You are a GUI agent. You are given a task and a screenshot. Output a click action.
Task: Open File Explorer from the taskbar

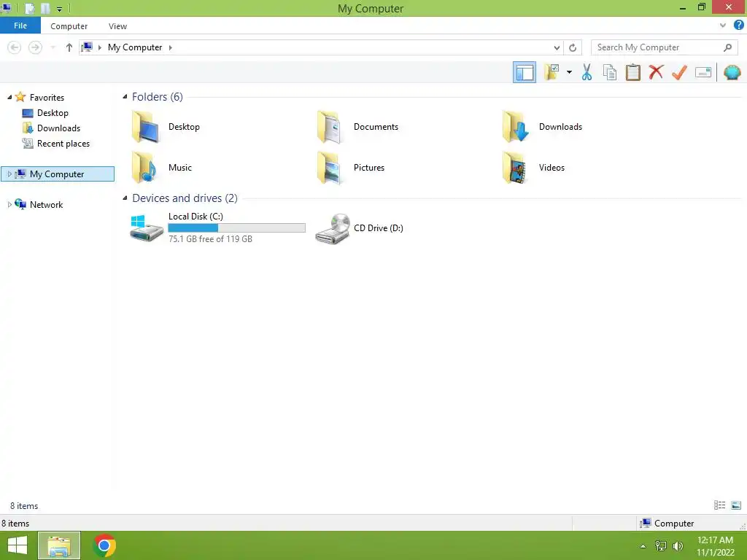click(59, 545)
